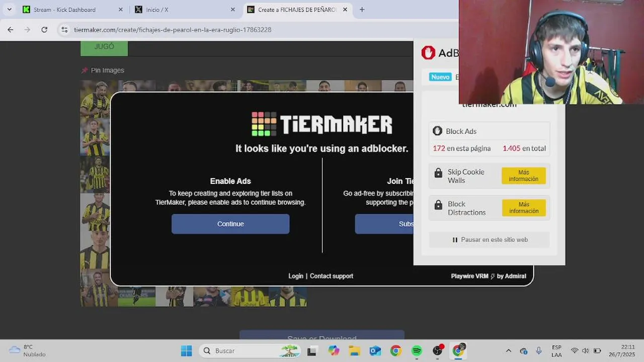
Task: Click the Buscar taskbar search box
Action: (x=251, y=350)
